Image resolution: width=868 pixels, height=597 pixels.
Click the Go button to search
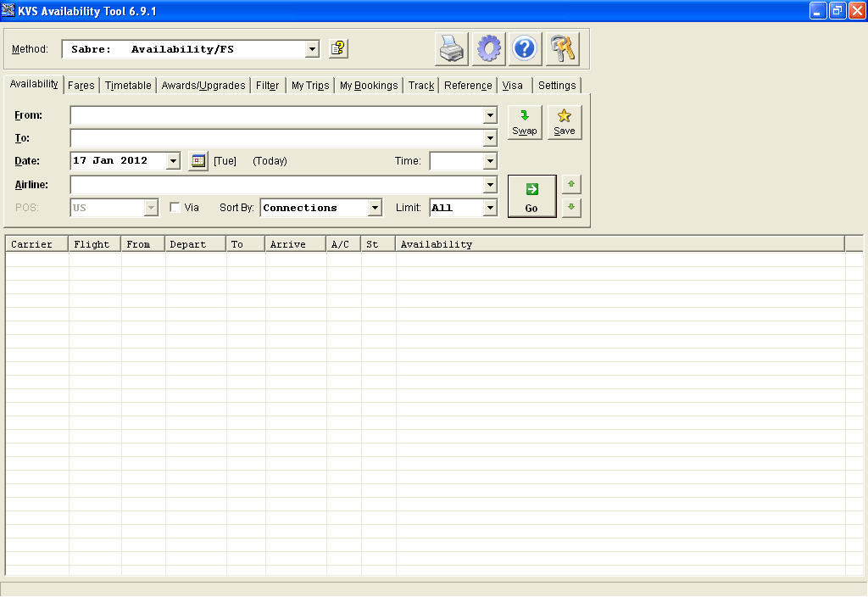point(531,196)
